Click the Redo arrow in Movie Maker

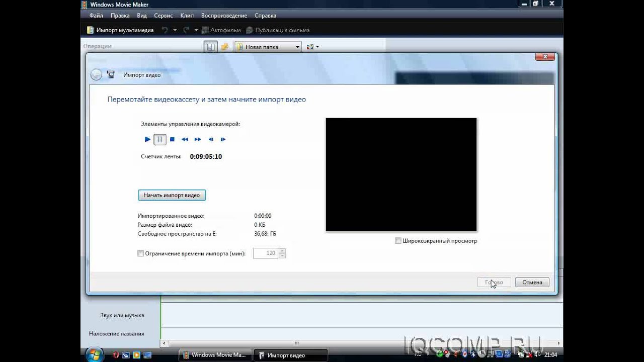coord(186,30)
